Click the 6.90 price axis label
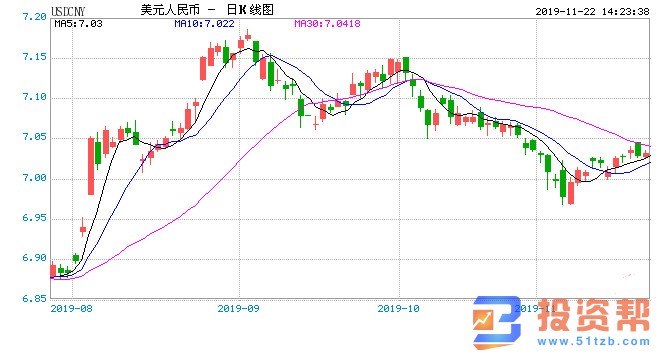Viewport: 660px width, 360px height. click(x=35, y=258)
